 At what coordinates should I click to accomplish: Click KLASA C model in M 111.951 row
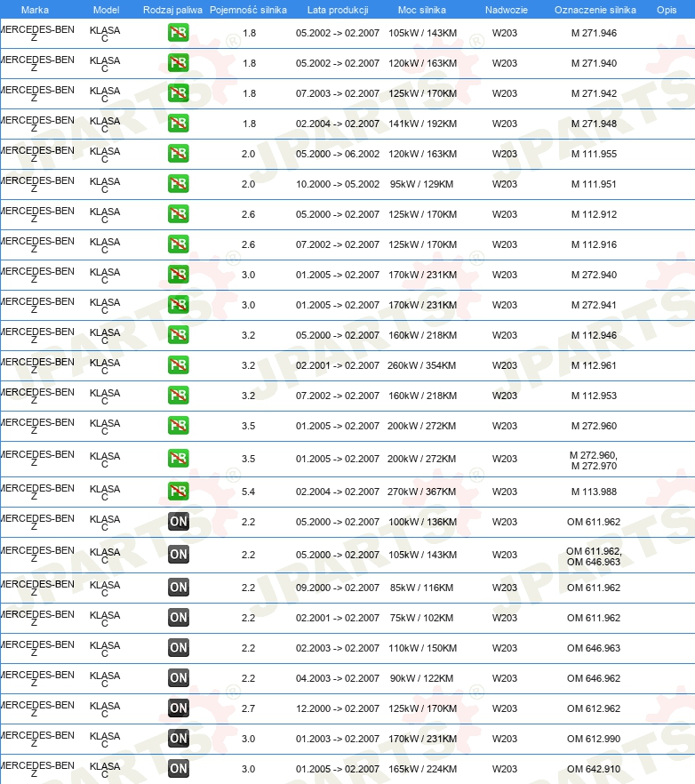[x=105, y=185]
